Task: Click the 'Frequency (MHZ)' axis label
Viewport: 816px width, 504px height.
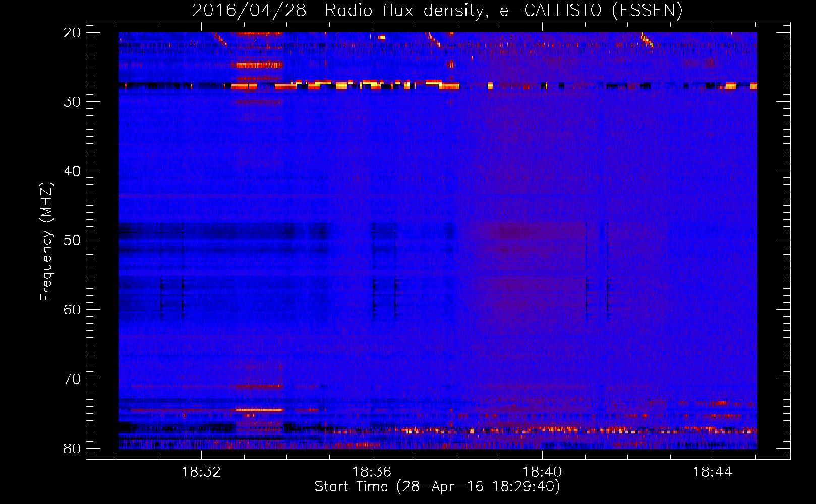Action: 46,242
